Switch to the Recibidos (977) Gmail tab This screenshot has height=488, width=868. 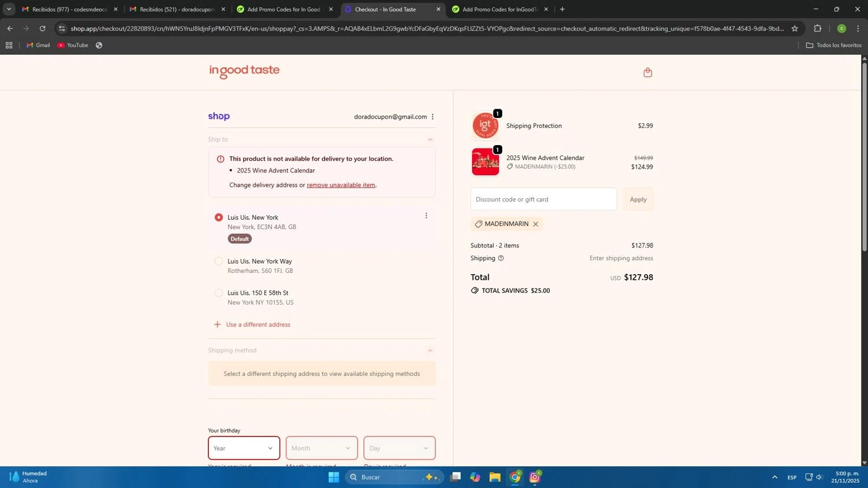pyautogui.click(x=68, y=9)
